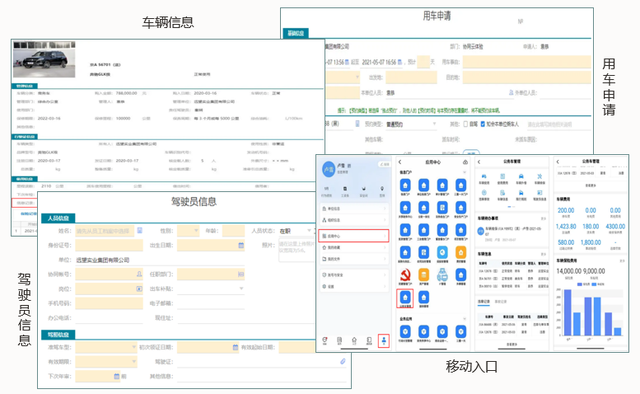Open the employee picker icon beside 姓名 field
The width and height of the screenshot is (640, 394).
coord(140,231)
